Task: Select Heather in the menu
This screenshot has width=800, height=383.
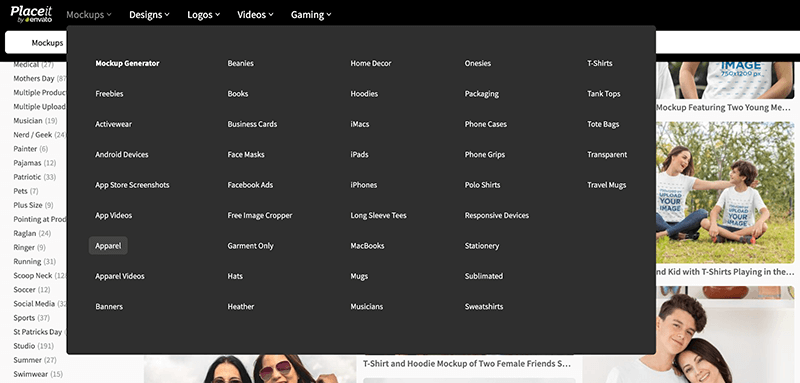Action: tap(241, 307)
